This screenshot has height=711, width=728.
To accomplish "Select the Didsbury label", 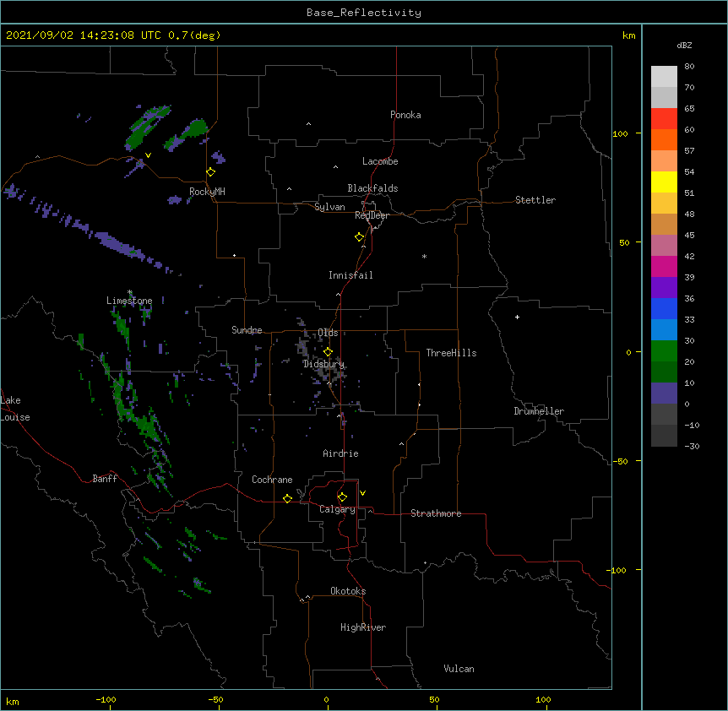I will pos(324,364).
